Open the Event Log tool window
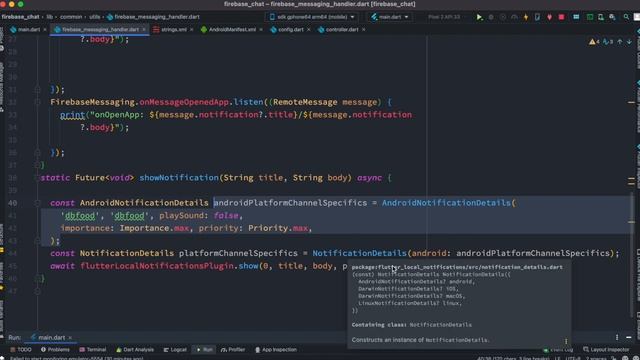The height and width of the screenshot is (360, 640). (558, 350)
